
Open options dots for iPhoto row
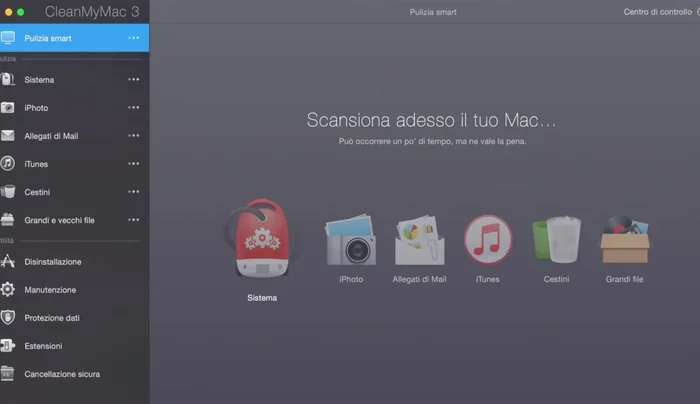coord(133,108)
